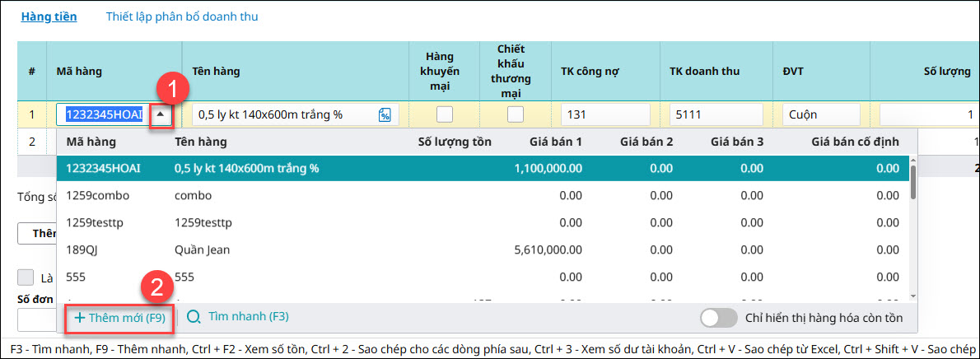
Task: Collapse the Mã hàng dropdown arrow
Action: [161, 115]
